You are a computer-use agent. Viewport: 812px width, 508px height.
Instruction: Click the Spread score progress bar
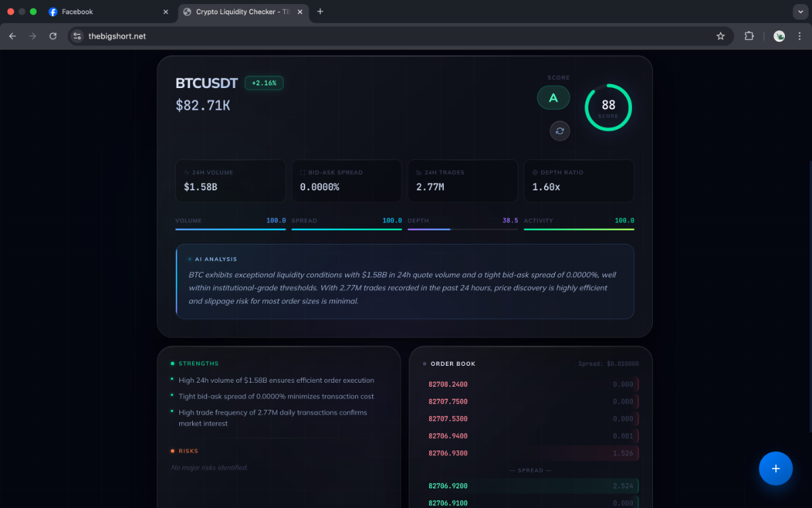(346, 230)
